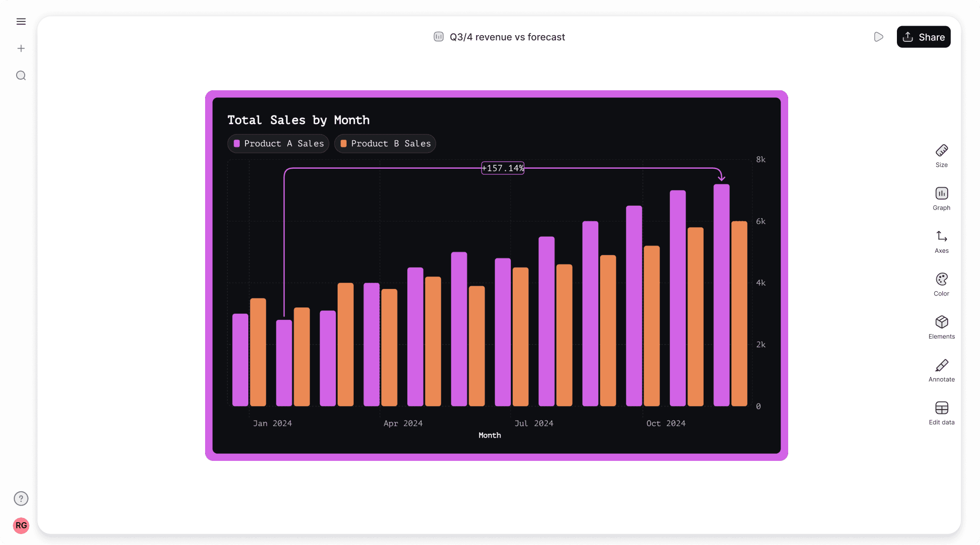
Task: Click the title Q3/4 revenue vs forecast
Action: coord(507,37)
